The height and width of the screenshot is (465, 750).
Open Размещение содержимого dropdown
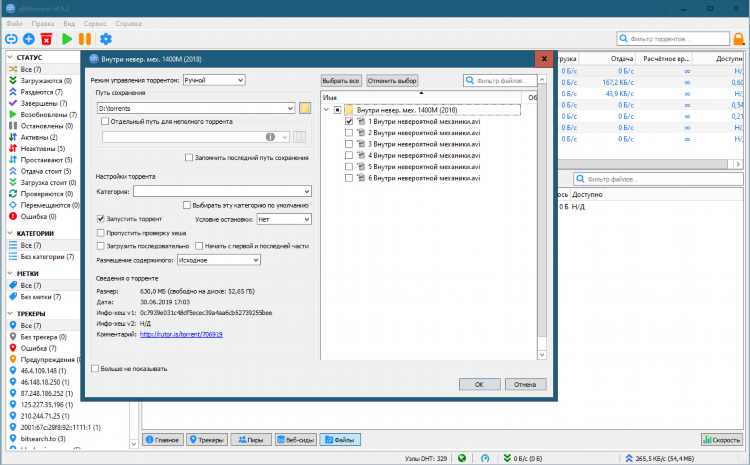pyautogui.click(x=219, y=260)
